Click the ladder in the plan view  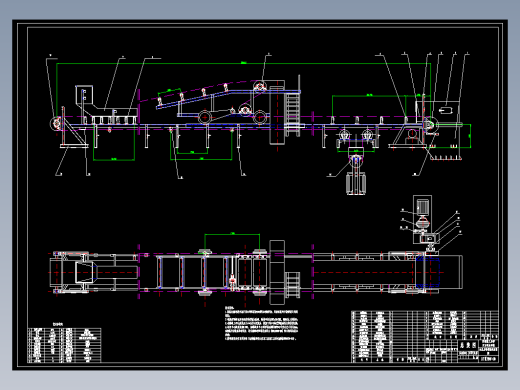click(293, 284)
